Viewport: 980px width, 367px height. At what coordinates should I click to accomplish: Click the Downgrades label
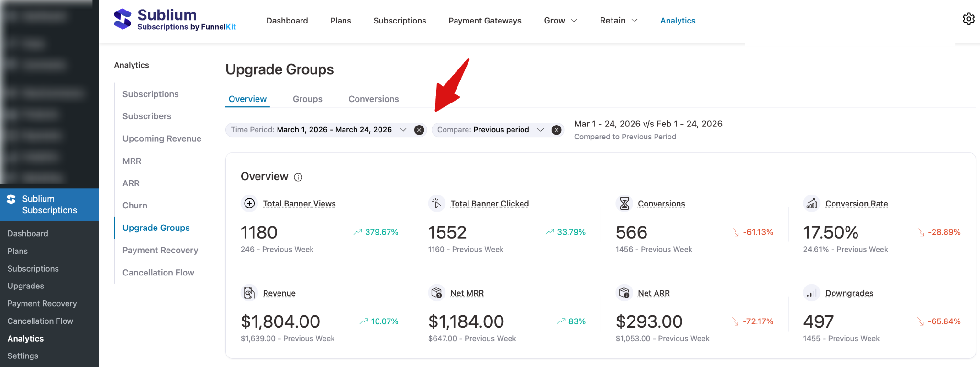pos(849,293)
